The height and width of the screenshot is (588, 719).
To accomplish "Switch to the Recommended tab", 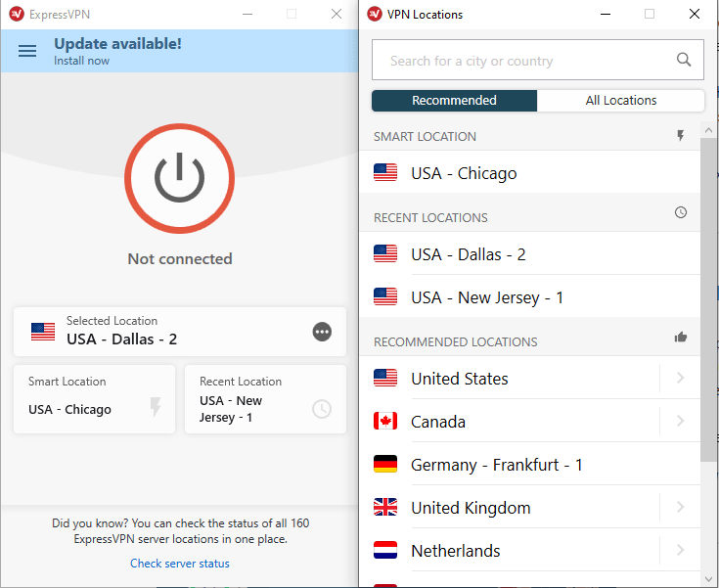I will point(454,101).
